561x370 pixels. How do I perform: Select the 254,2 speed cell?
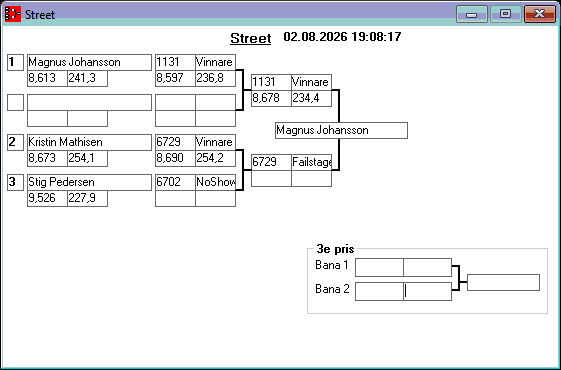(x=215, y=159)
